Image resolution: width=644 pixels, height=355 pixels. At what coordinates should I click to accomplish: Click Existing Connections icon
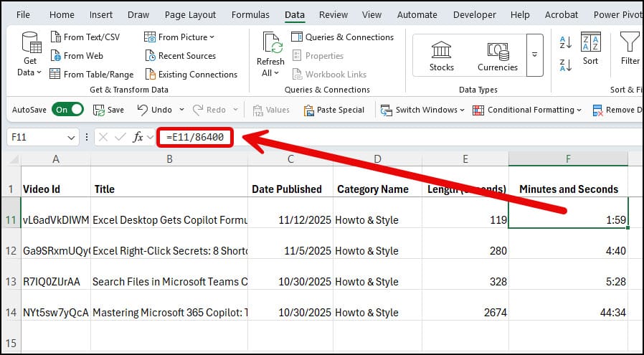[151, 75]
